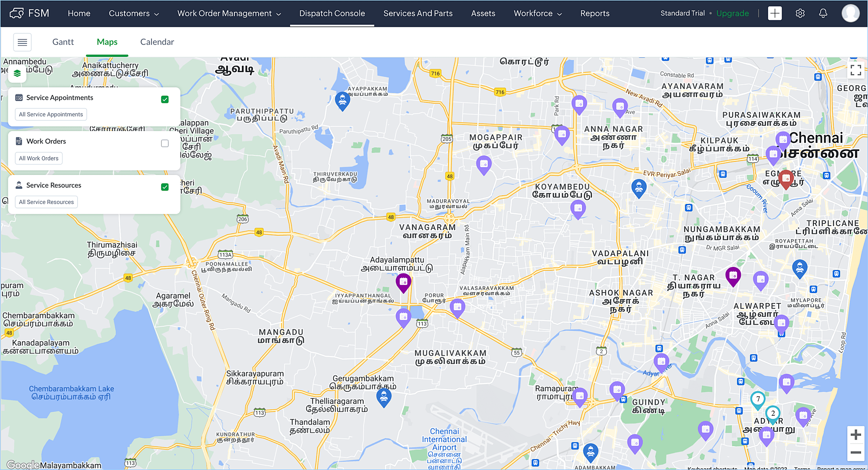The height and width of the screenshot is (470, 868).
Task: Click the map layers icon
Action: click(x=17, y=73)
